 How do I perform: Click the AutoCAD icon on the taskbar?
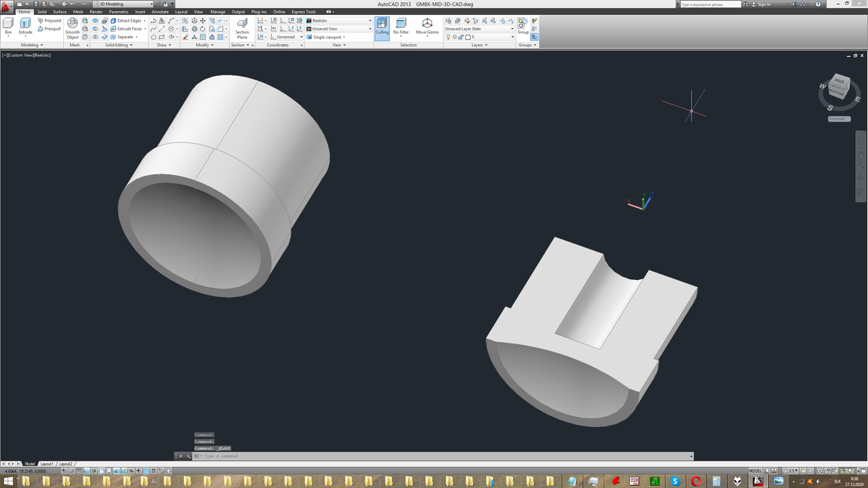758,481
